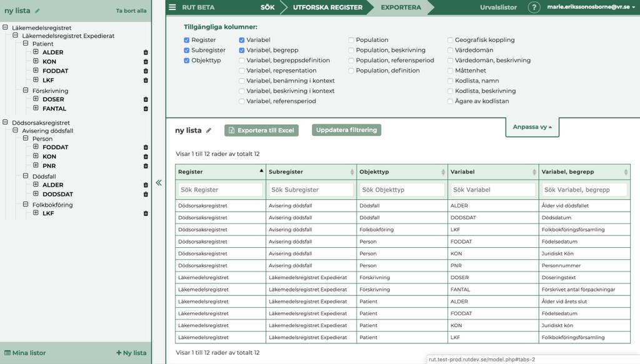The width and height of the screenshot is (640, 364).
Task: Delete ALDER under Patient with its trash icon
Action: (146, 52)
